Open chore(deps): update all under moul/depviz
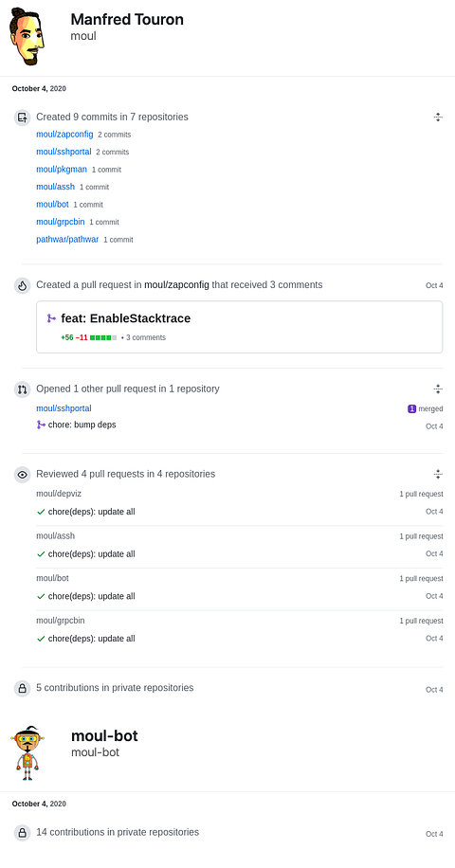The image size is (455, 868). tap(91, 512)
